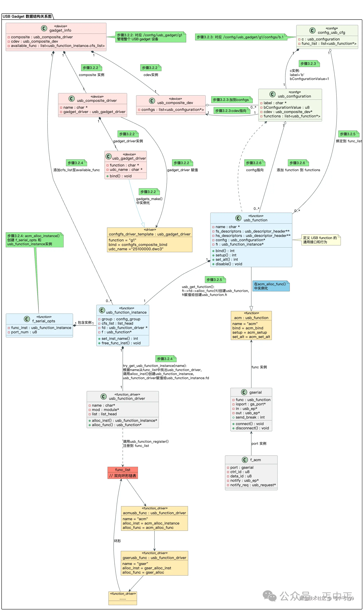This screenshot has height=611, width=364.
Task: Click the usb_composite_dev class icon
Action: pos(152,101)
